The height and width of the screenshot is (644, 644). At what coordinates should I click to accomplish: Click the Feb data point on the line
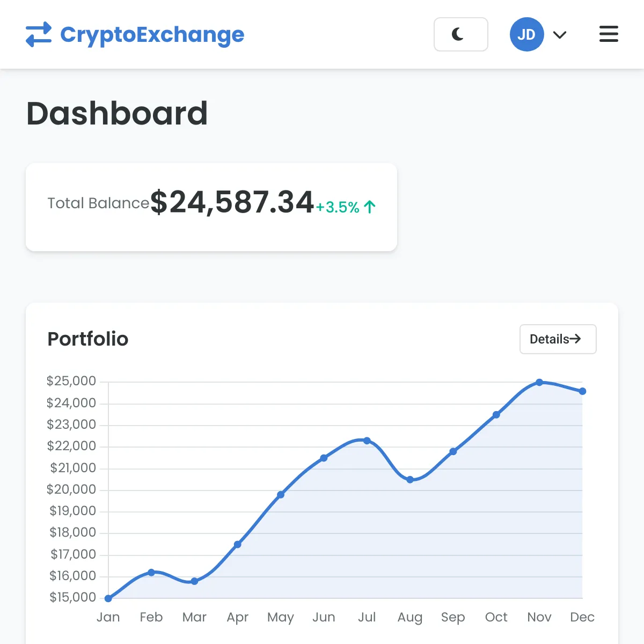click(151, 573)
